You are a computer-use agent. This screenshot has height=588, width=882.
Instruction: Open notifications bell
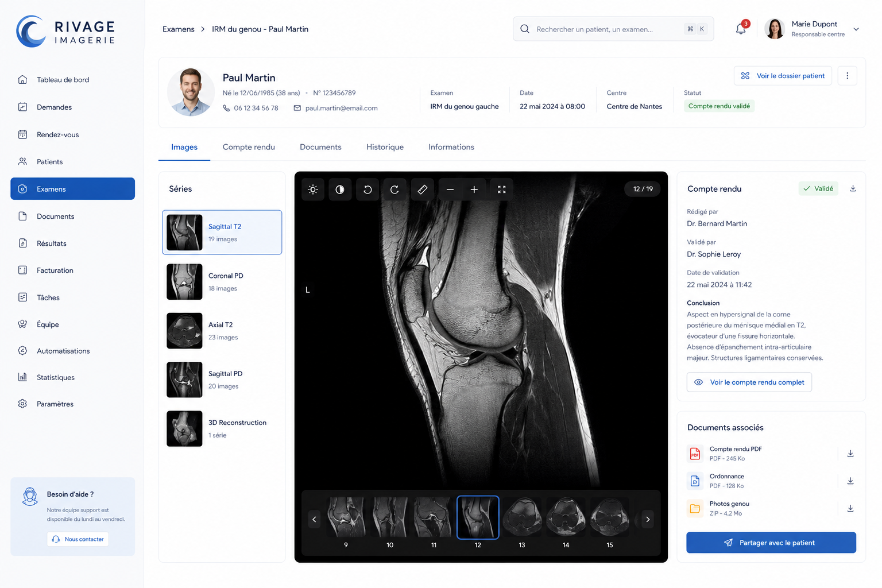pos(741,29)
